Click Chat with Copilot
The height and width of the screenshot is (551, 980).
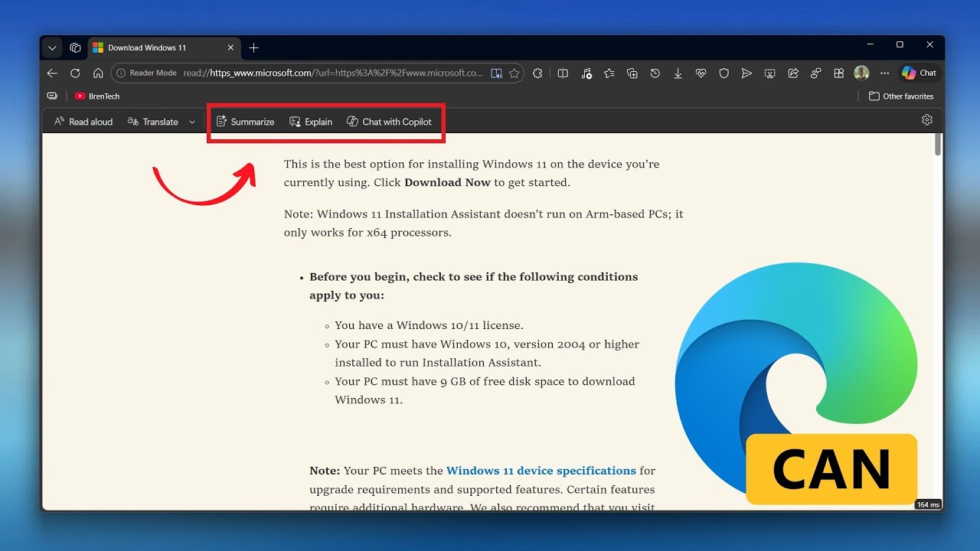(389, 122)
